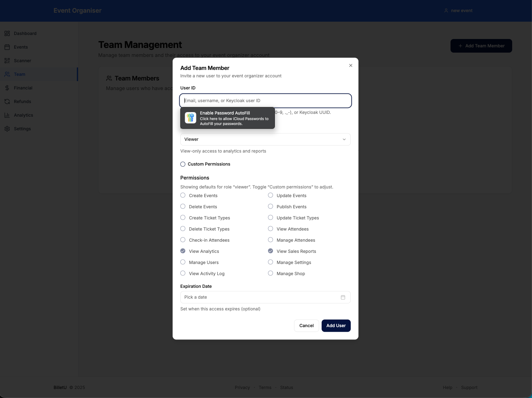Click the Add Team Member button
Viewport: 532px width, 398px height.
tap(481, 46)
